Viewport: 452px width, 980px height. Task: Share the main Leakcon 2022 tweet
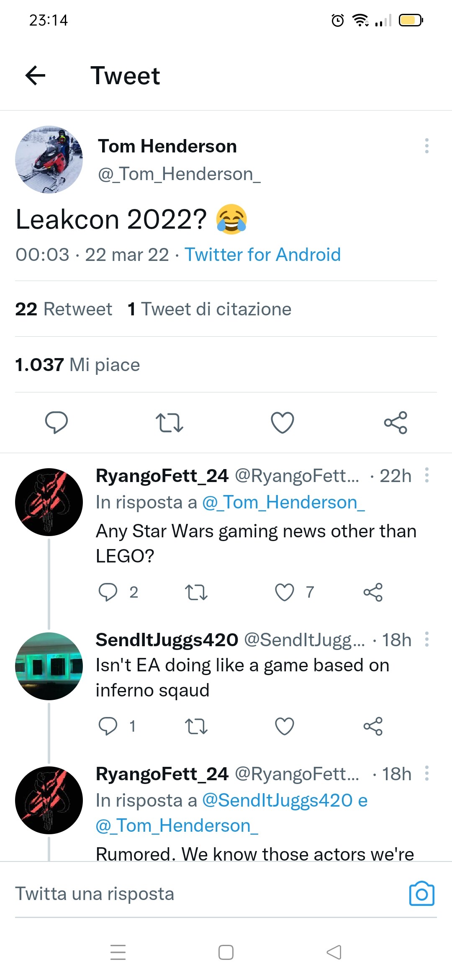[x=395, y=422]
